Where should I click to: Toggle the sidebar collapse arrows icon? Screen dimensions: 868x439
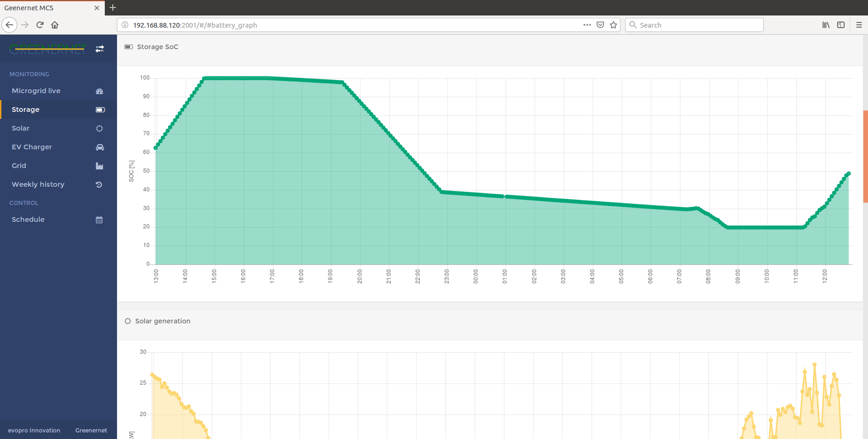tap(100, 49)
